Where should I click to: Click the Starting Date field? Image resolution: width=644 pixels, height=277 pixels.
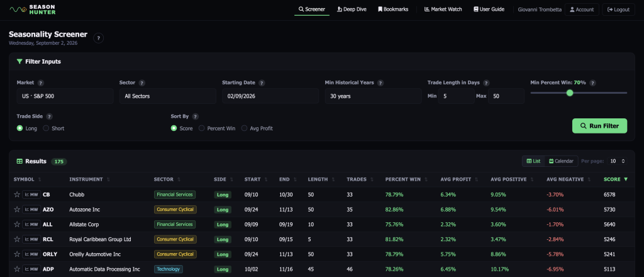tap(270, 96)
